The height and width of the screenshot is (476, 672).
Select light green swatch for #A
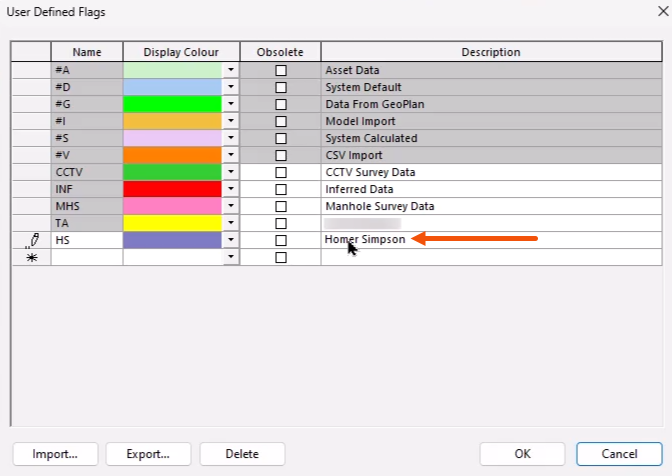(173, 70)
